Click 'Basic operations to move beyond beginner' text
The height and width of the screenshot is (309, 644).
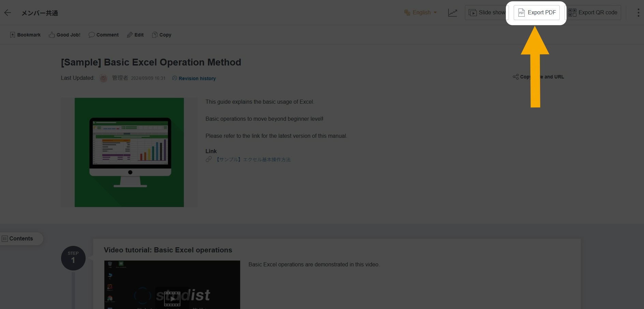click(x=264, y=119)
